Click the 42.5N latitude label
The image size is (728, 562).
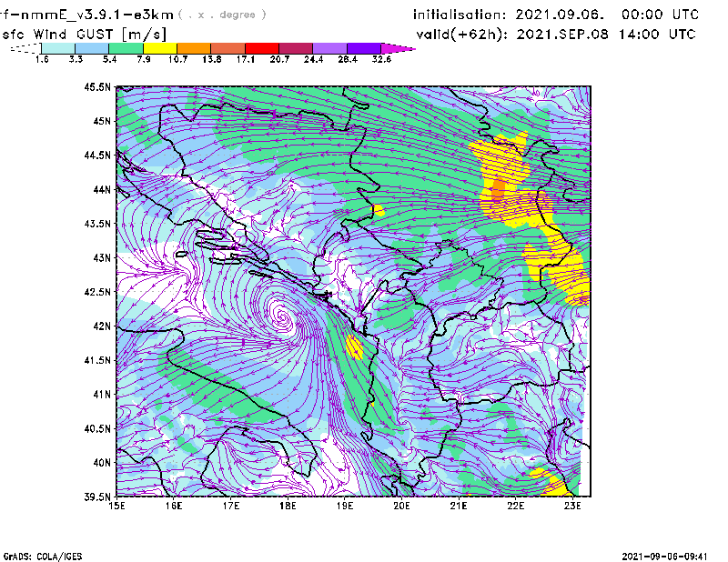tap(98, 292)
